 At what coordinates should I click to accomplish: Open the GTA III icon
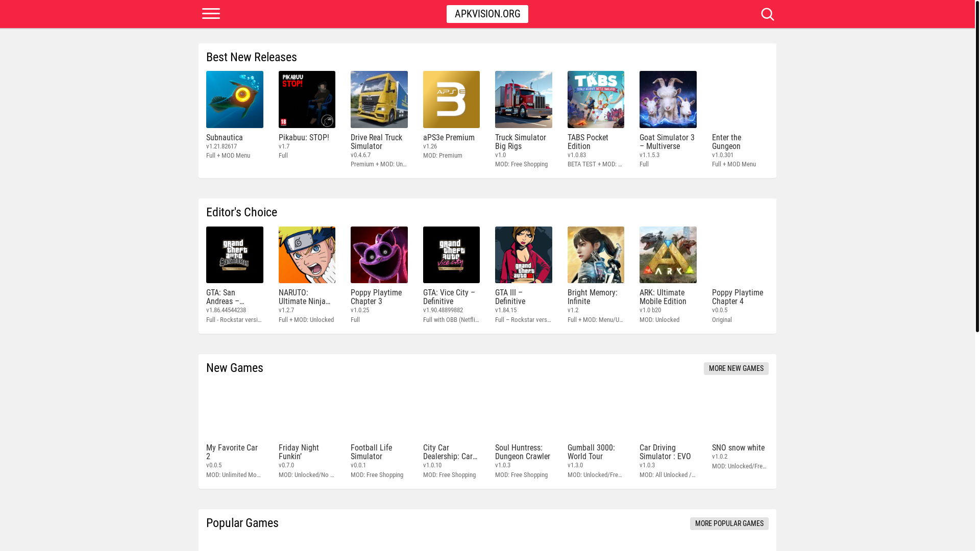click(x=524, y=255)
